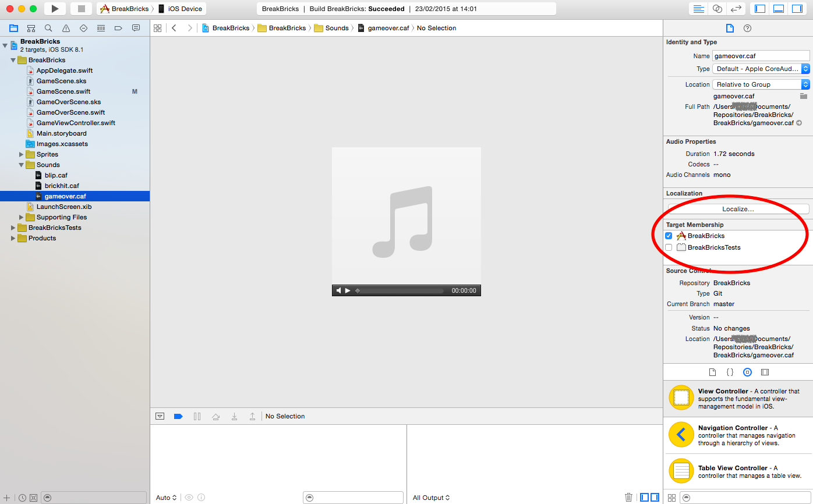The width and height of the screenshot is (813, 504).
Task: Open the Auto variables view dropdown
Action: click(x=166, y=498)
